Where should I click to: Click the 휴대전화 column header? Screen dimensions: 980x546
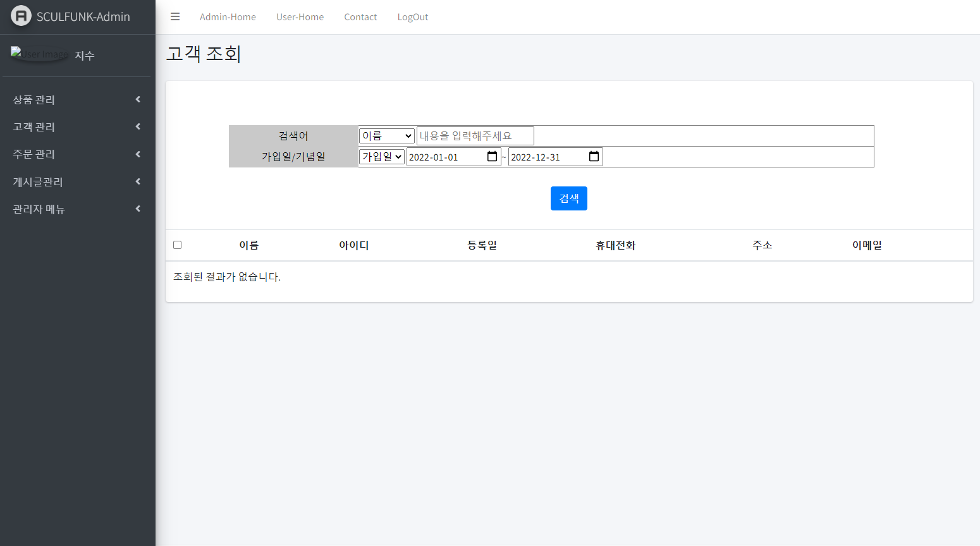pos(616,245)
